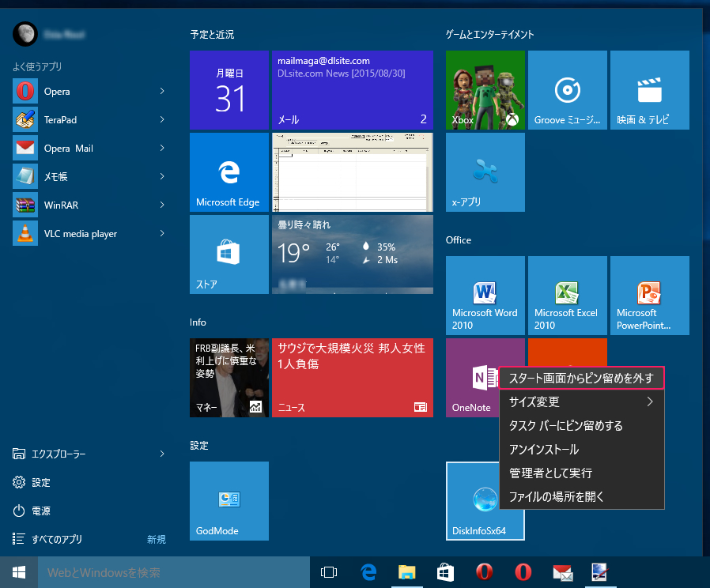Launch the GodMode tile

tap(229, 501)
